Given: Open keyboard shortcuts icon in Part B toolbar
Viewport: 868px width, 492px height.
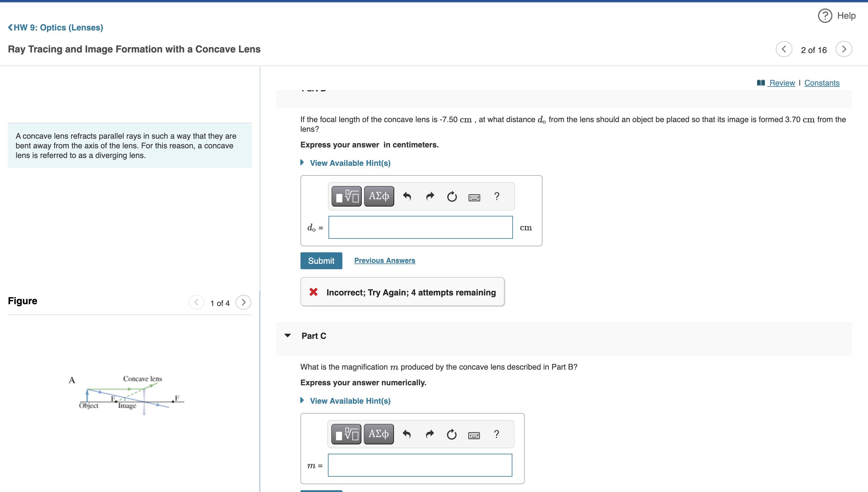Looking at the screenshot, I should (474, 197).
